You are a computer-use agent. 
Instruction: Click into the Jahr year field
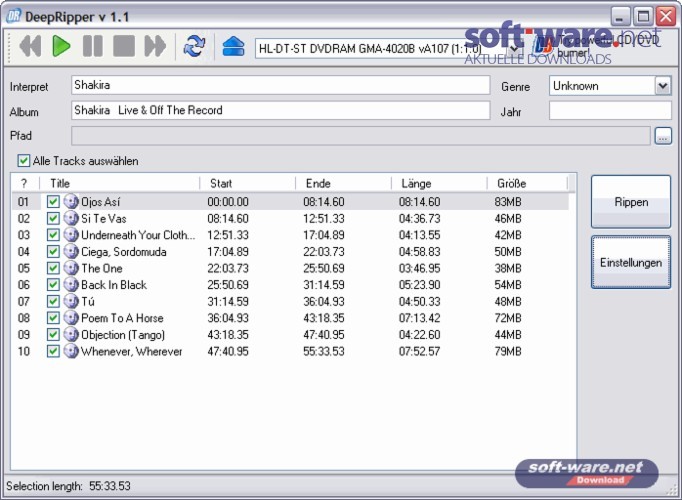[610, 110]
